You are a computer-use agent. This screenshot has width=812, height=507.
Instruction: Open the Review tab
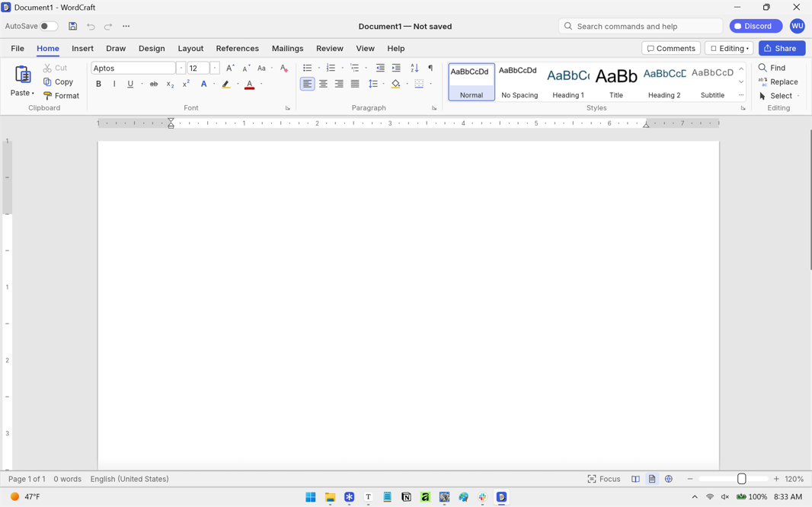[x=329, y=48]
